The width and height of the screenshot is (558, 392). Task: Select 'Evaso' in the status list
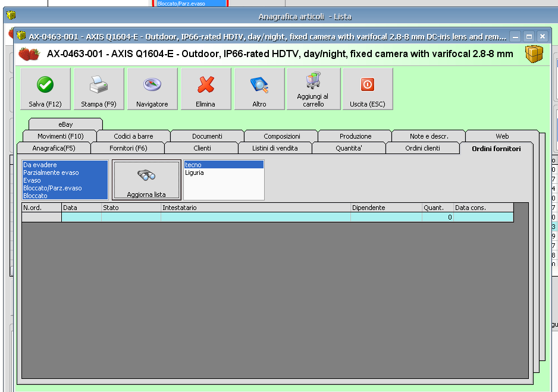click(x=65, y=180)
